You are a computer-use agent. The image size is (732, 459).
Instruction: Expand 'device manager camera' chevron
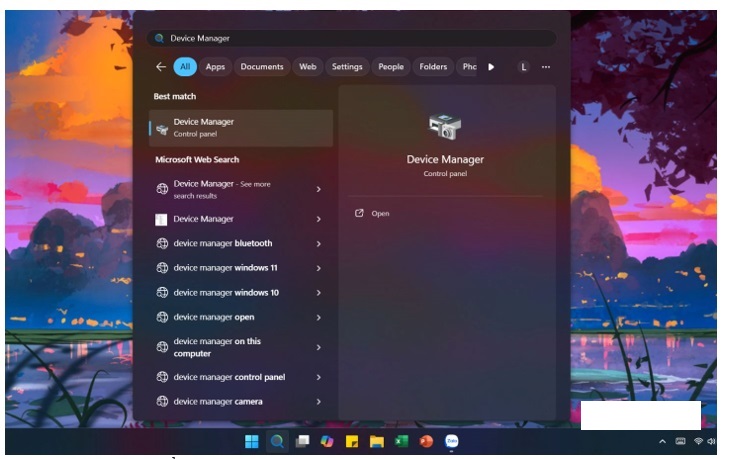(318, 402)
